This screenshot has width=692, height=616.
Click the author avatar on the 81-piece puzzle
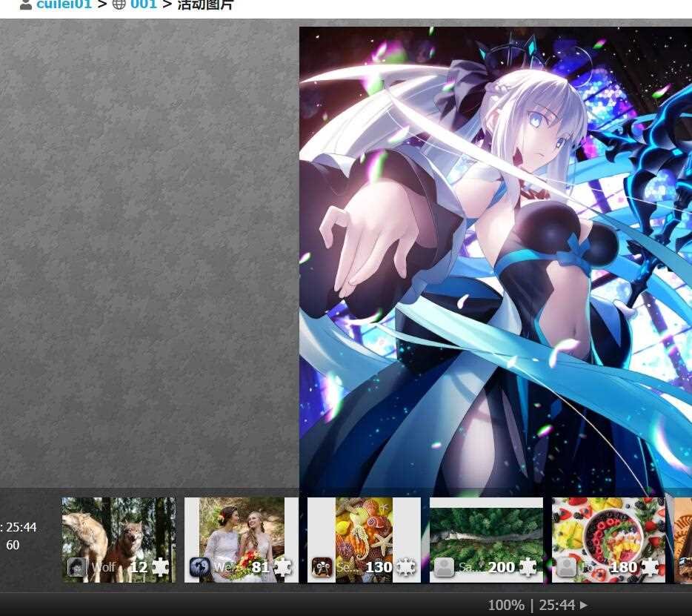click(x=199, y=567)
